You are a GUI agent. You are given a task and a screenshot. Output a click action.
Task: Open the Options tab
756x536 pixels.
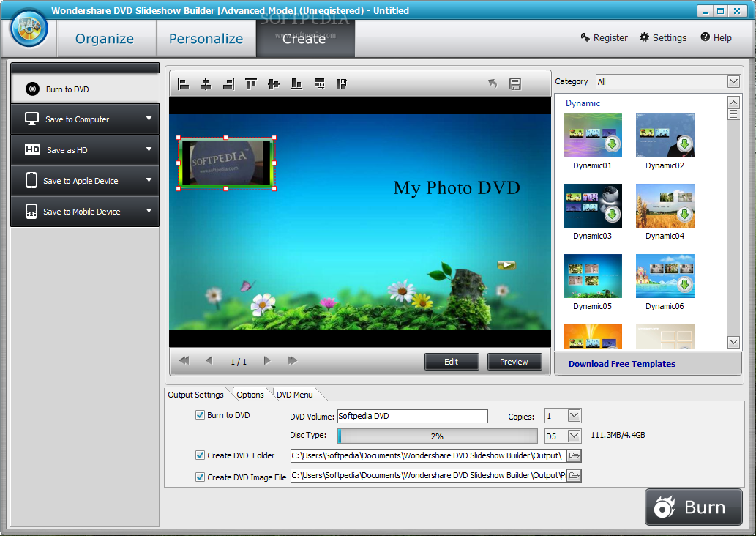pyautogui.click(x=250, y=395)
